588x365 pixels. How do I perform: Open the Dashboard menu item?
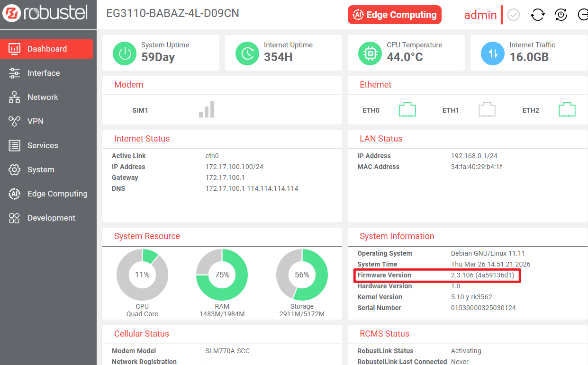[46, 49]
